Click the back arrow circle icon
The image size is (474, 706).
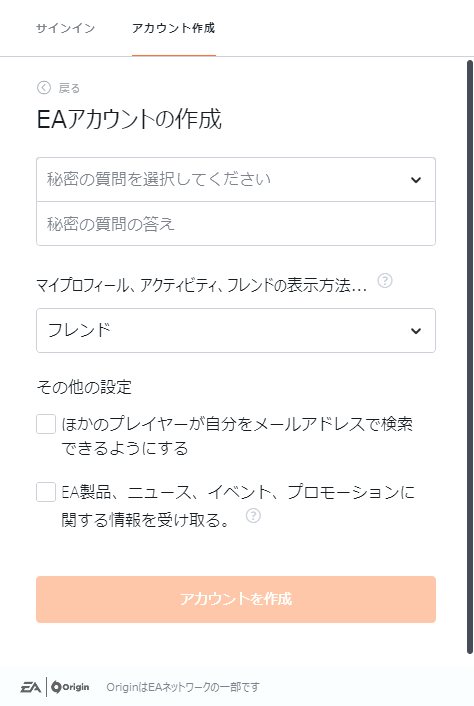coord(44,87)
